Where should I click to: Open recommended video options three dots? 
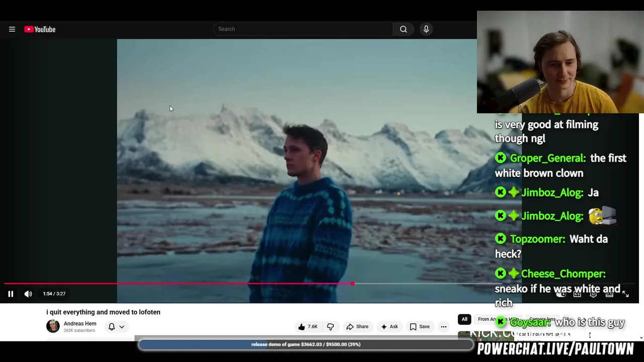tap(590, 335)
